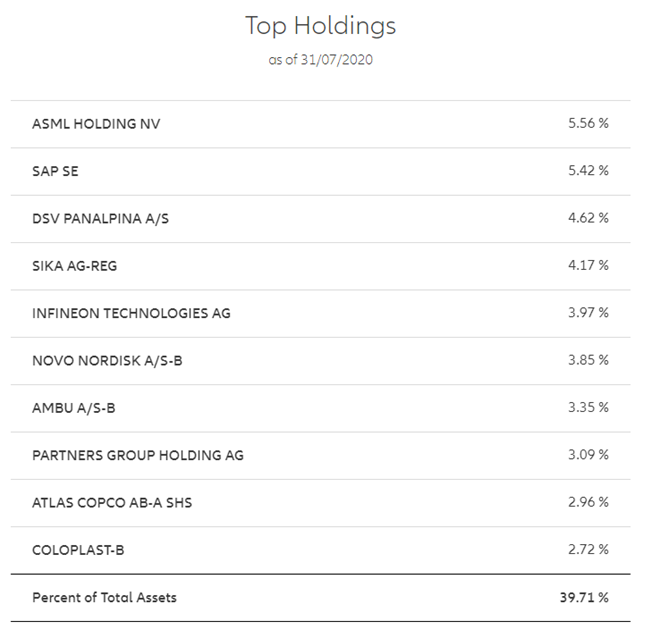Open PARTNERS GROUP HOLDING AG entry

click(x=138, y=455)
